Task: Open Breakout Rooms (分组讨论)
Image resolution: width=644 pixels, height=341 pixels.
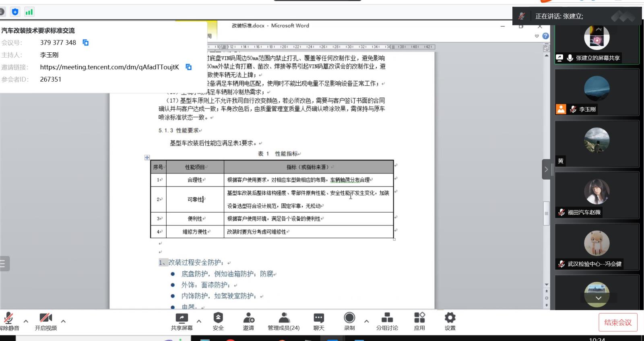Action: (387, 318)
